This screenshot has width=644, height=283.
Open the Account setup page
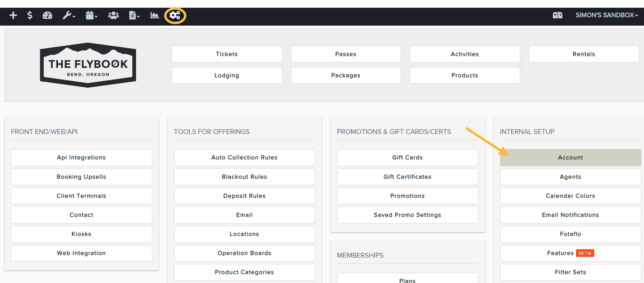(x=571, y=157)
